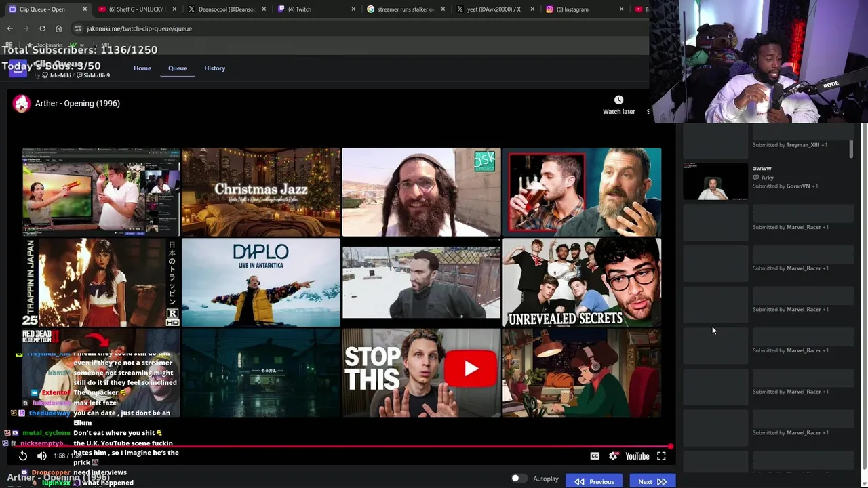Reload the page with the refresh icon
Image resolution: width=868 pixels, height=488 pixels.
click(42, 28)
